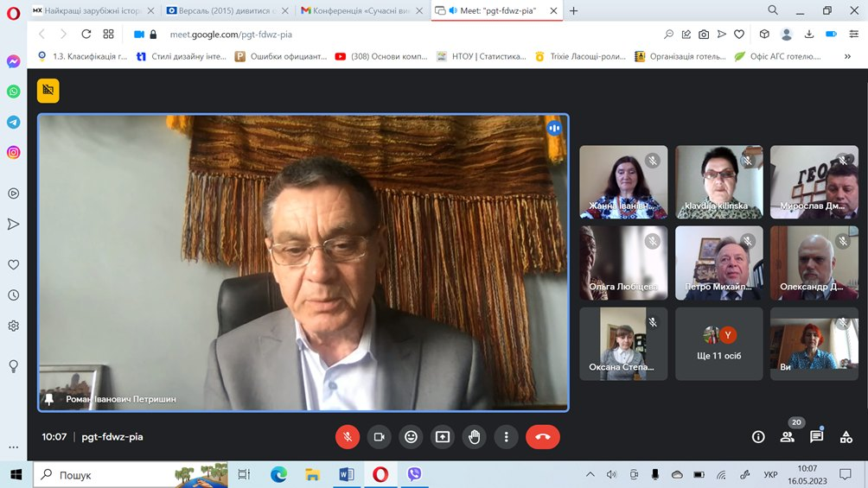Raise your hand in the meeting
This screenshot has height=488, width=868.
click(475, 437)
